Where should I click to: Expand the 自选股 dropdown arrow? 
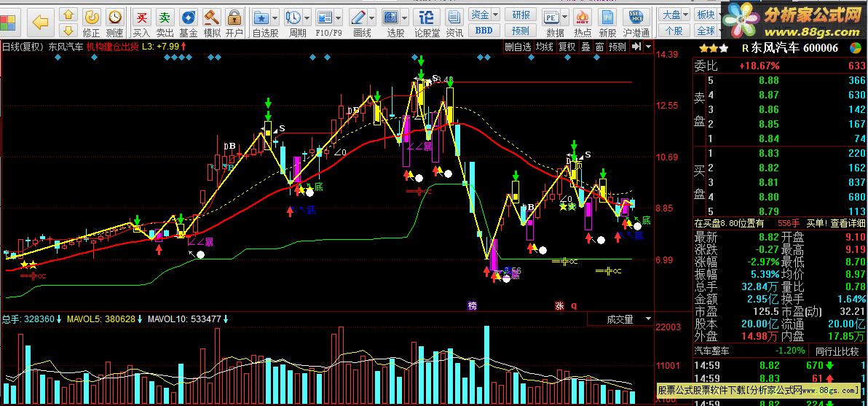click(275, 17)
